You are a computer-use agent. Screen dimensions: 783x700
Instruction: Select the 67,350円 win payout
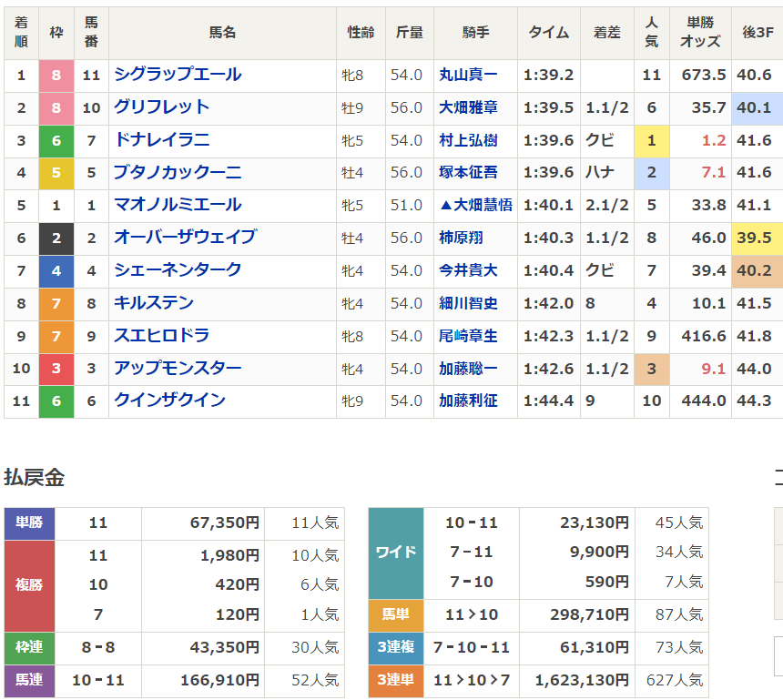[x=224, y=523]
